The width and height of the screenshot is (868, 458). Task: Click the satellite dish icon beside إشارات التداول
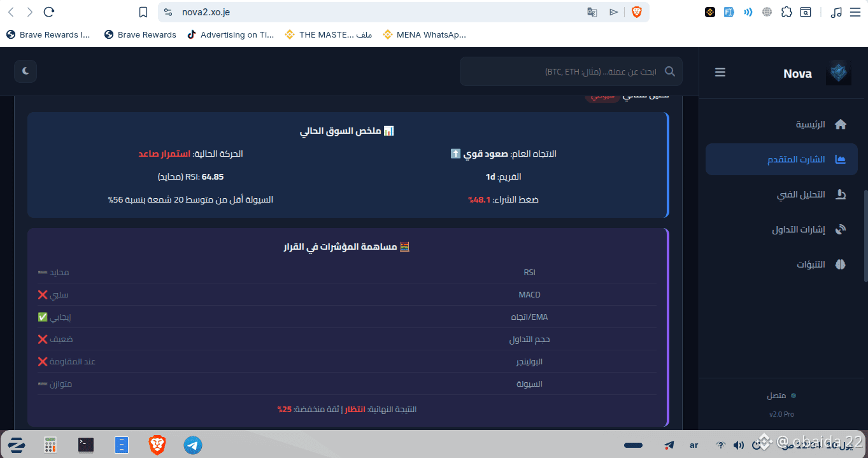(841, 229)
